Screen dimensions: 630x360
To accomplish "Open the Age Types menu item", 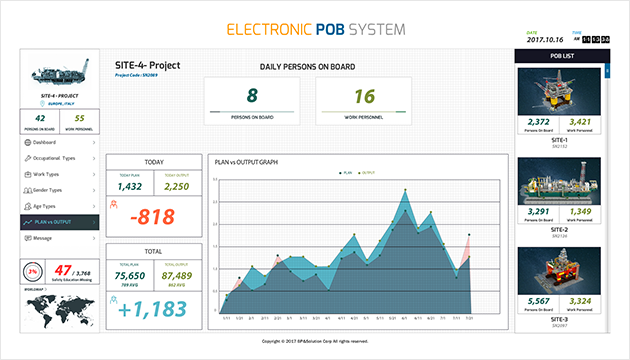I will click(x=59, y=206).
